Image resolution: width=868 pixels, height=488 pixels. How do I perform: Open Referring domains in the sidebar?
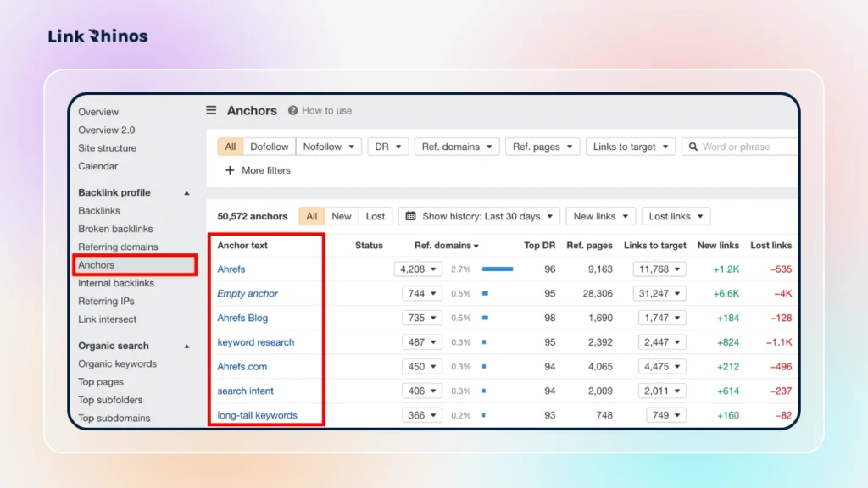118,247
